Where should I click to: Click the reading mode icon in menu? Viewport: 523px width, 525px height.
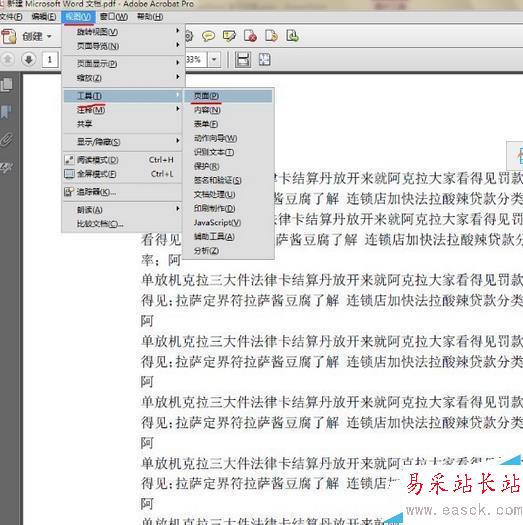69,160
